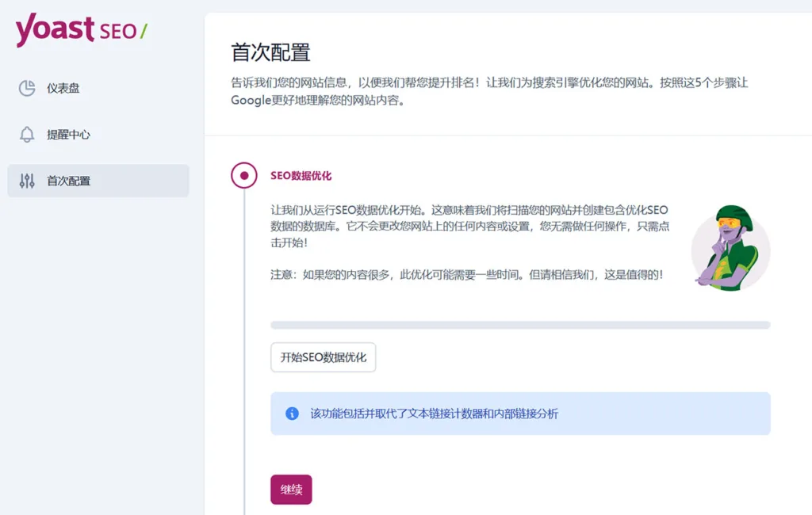Click the SEO数据优化 step heading
The width and height of the screenshot is (812, 515).
pyautogui.click(x=301, y=176)
